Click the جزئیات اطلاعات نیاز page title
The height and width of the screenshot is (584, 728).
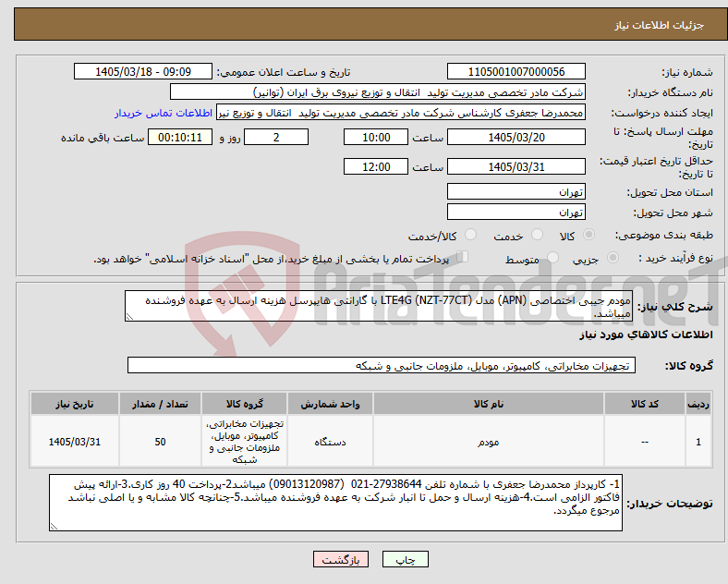(660, 25)
